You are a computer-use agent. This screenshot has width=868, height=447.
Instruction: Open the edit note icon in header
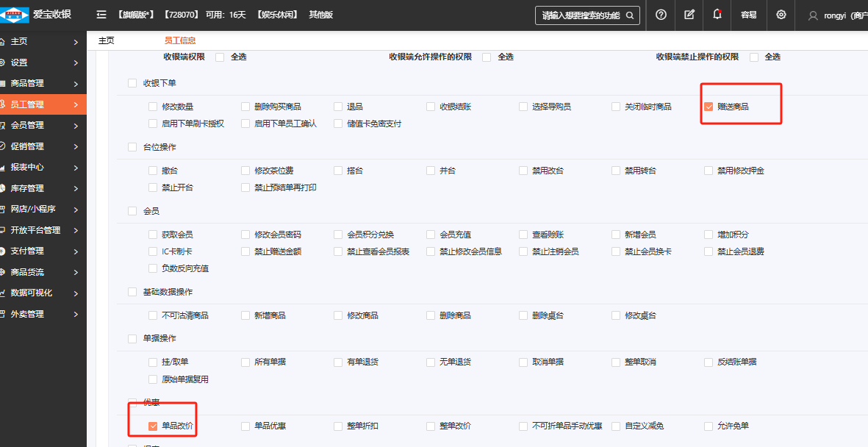689,15
